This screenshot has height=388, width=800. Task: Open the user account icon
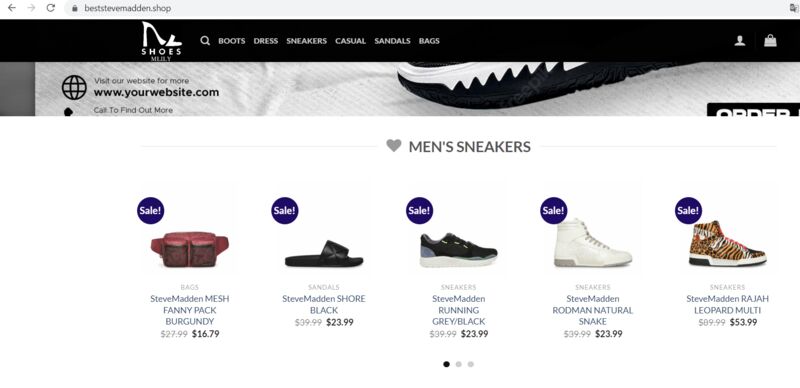740,41
